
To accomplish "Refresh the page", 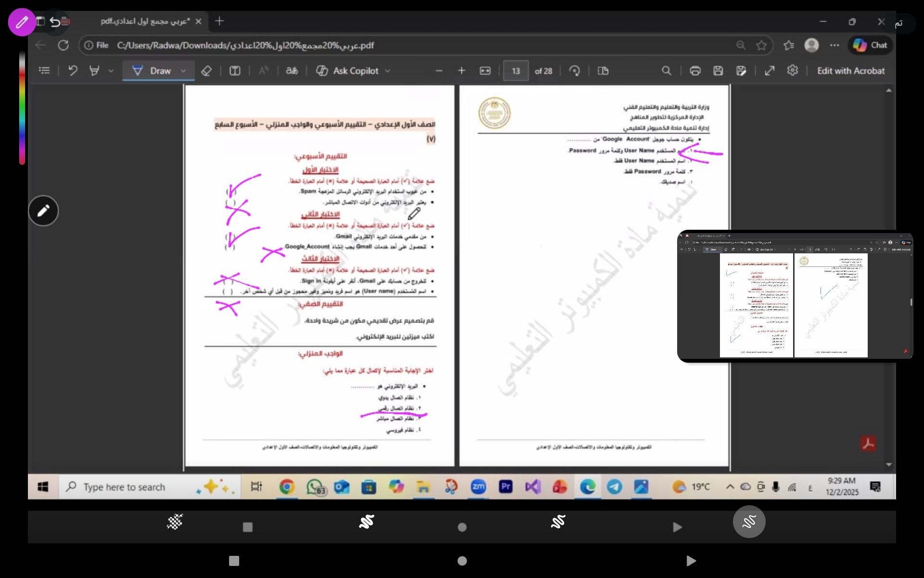I will tap(63, 45).
